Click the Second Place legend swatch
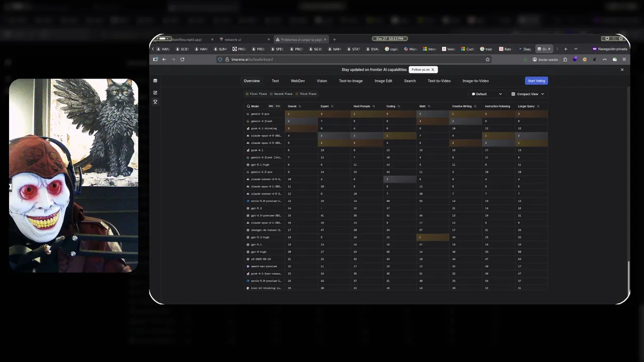Viewport: 644px width, 362px height. [x=272, y=94]
